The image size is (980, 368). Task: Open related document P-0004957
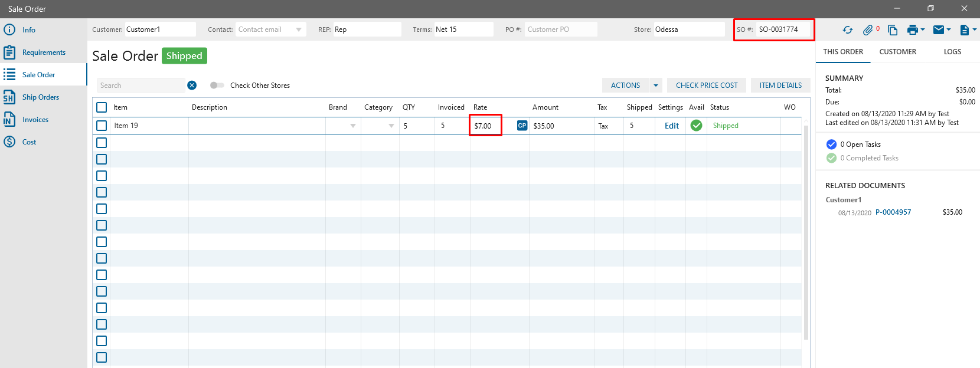[893, 212]
